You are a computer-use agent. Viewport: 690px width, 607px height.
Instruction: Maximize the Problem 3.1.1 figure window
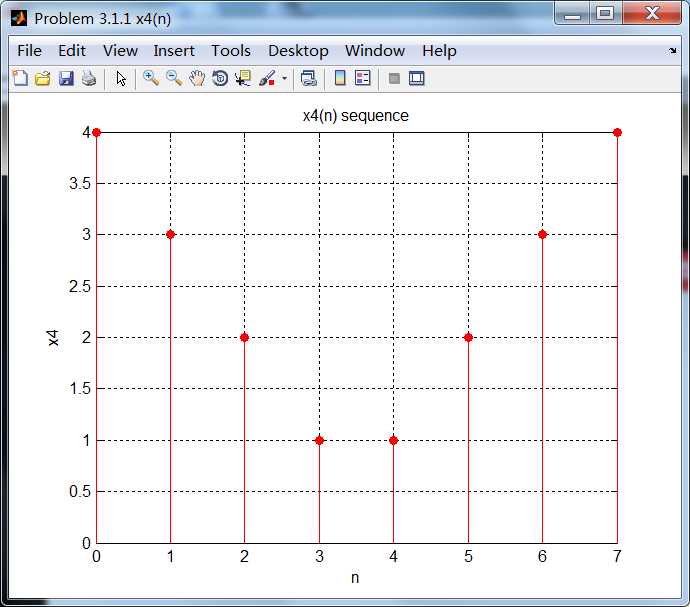click(x=605, y=13)
